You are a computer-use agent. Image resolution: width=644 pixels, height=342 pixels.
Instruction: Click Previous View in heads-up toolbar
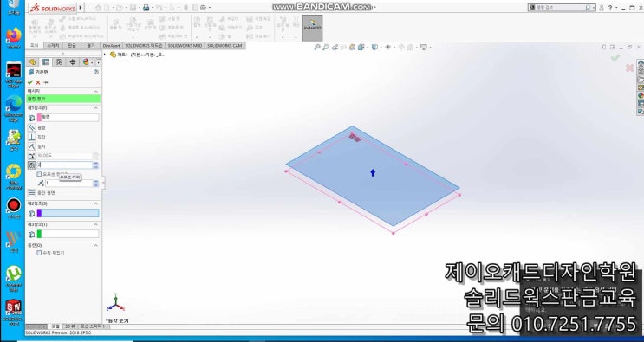pos(335,47)
